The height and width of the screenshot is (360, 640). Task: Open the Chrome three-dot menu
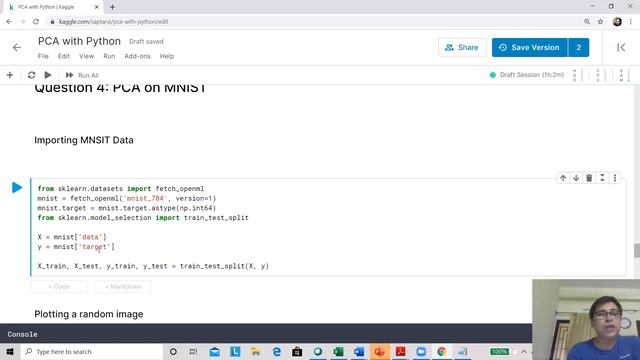[631, 22]
